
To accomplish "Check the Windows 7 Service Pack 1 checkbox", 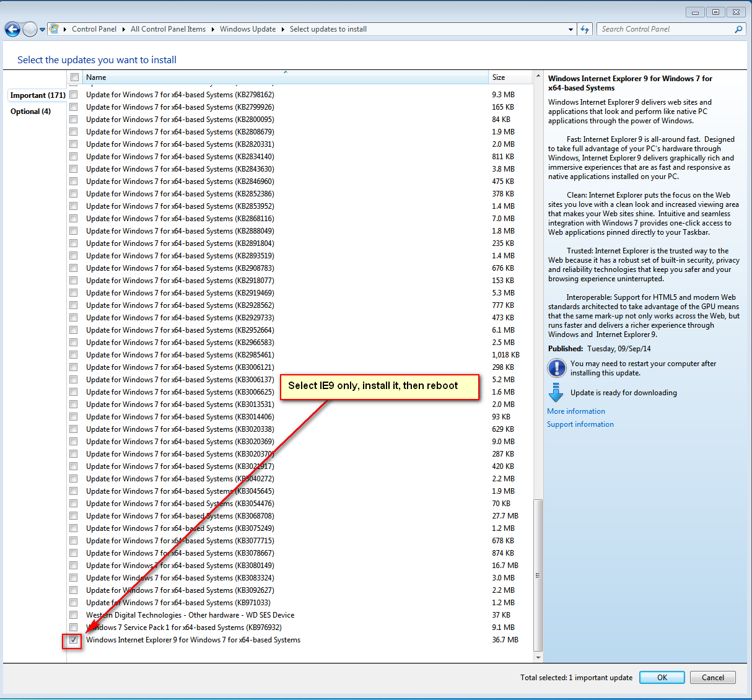I will coord(74,628).
